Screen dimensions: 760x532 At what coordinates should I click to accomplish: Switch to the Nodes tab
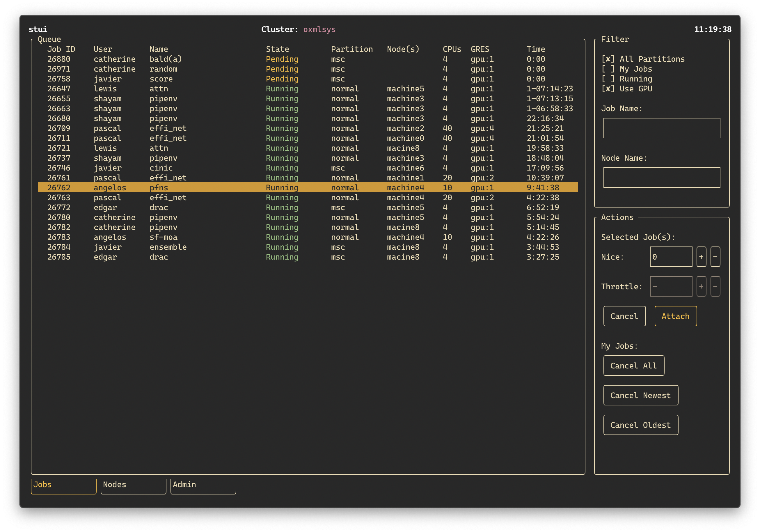pos(133,484)
